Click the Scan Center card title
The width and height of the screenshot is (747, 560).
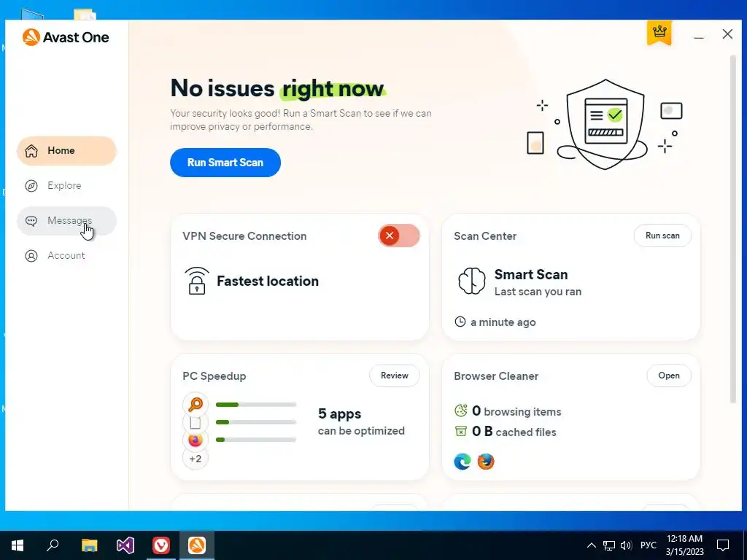[x=485, y=236]
